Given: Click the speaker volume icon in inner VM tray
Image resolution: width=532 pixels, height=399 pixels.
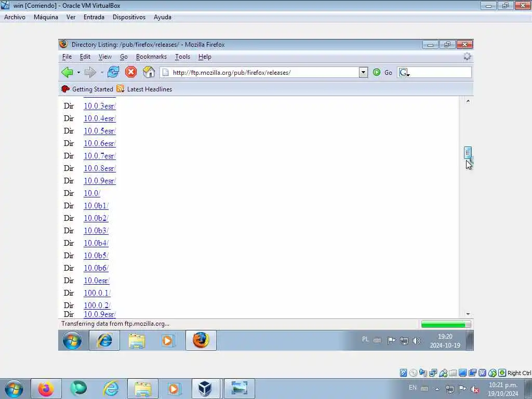Looking at the screenshot, I should click(x=417, y=341).
